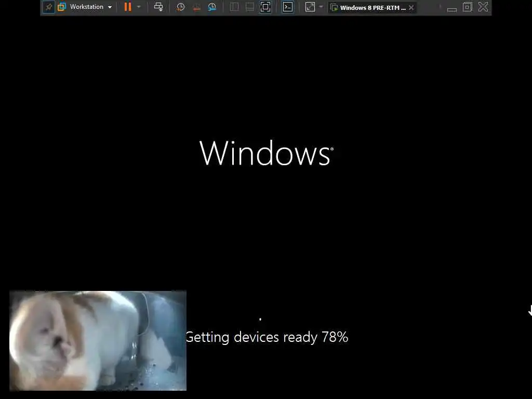Click the VMware Workstation logo icon
The width and height of the screenshot is (532, 399).
(62, 7)
